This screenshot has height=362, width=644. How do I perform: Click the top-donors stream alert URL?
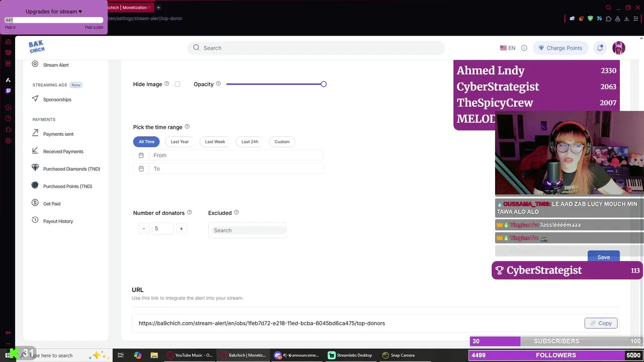point(262,323)
